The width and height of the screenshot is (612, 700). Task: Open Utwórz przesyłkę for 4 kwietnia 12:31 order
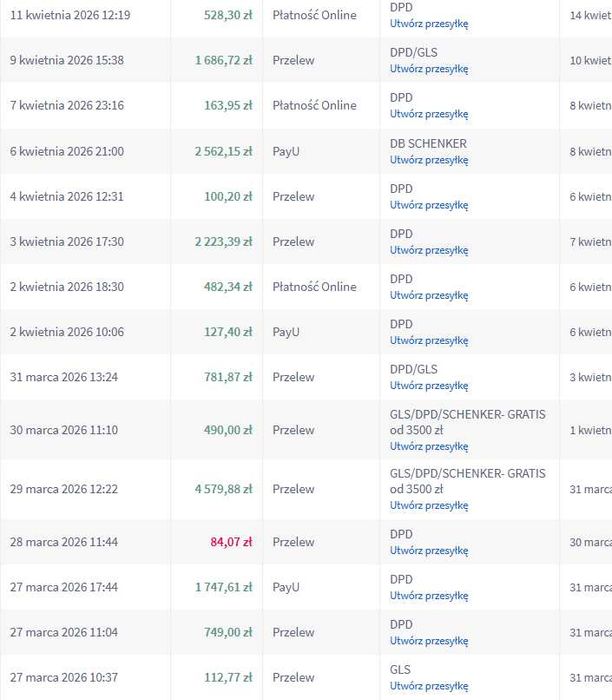pyautogui.click(x=429, y=205)
